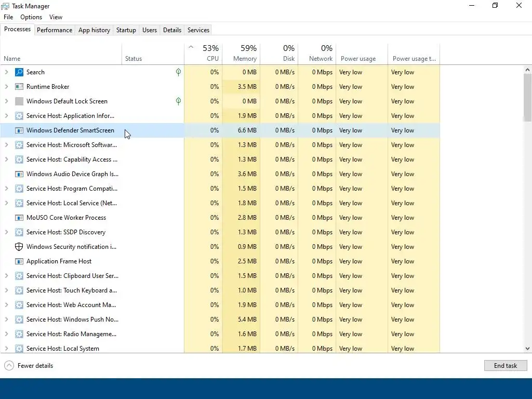Click Fewer details to collapse view
Viewport: 532px width, 399px height.
(29, 365)
